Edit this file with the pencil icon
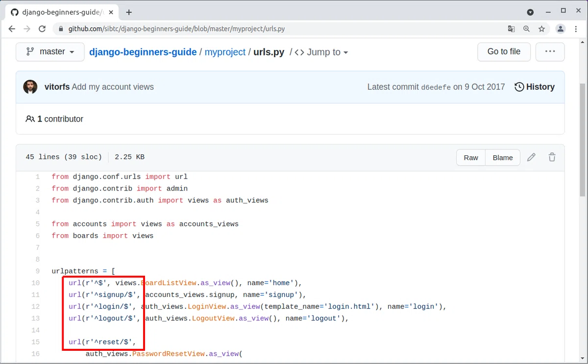The image size is (588, 364). pos(531,157)
